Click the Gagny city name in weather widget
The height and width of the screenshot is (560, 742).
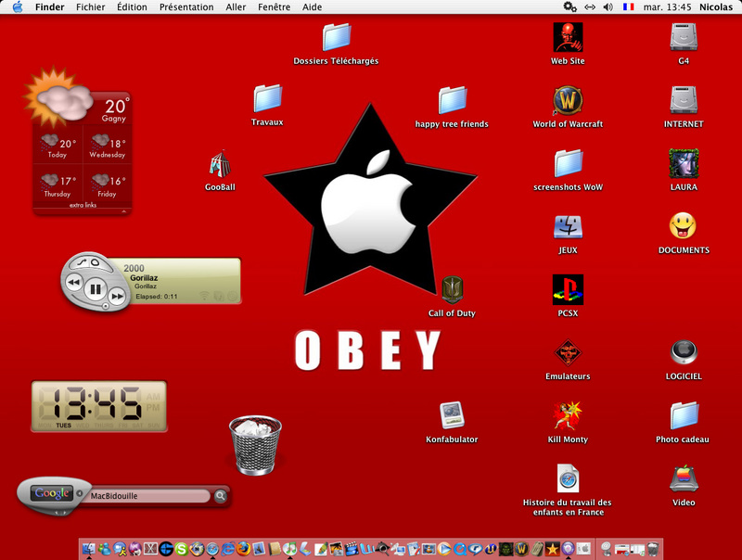pyautogui.click(x=113, y=119)
